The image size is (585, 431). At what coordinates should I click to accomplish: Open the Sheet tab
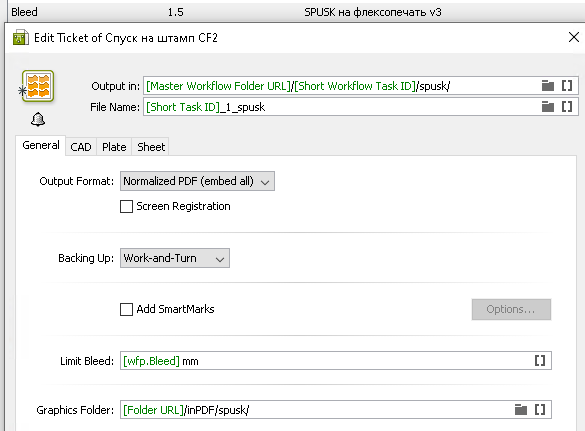pos(151,147)
